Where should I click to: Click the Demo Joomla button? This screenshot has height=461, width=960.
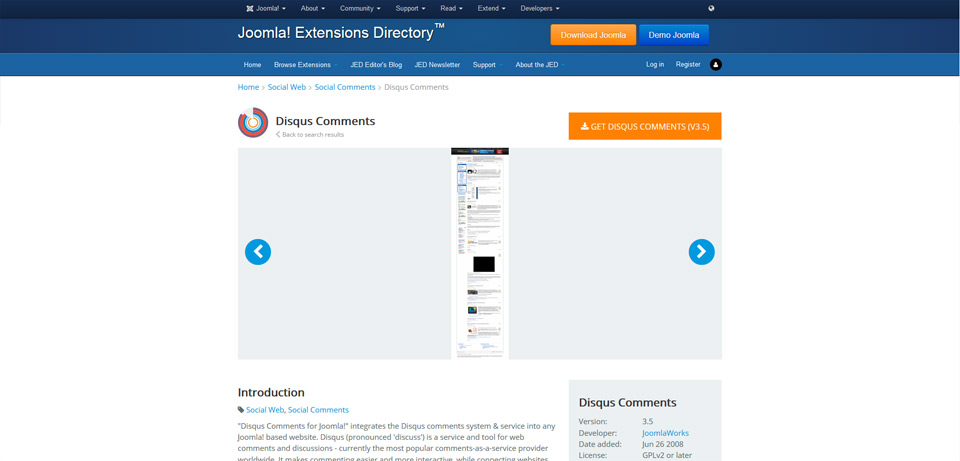[673, 35]
